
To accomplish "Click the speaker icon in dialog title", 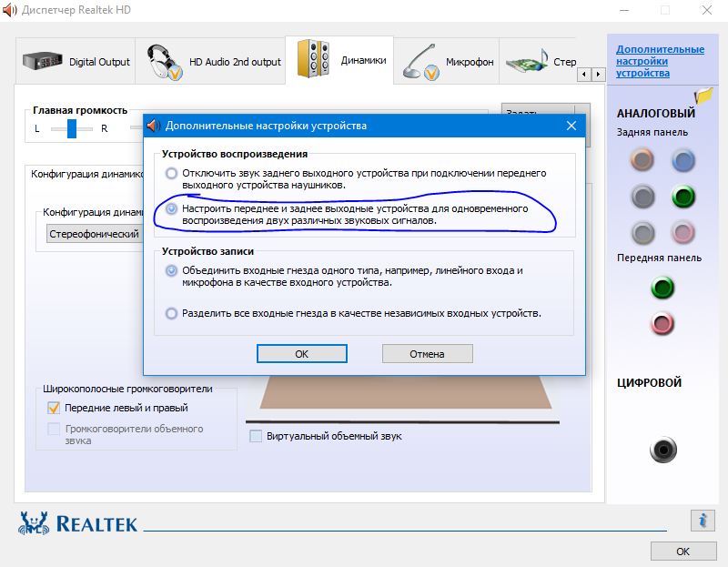I will pyautogui.click(x=153, y=126).
